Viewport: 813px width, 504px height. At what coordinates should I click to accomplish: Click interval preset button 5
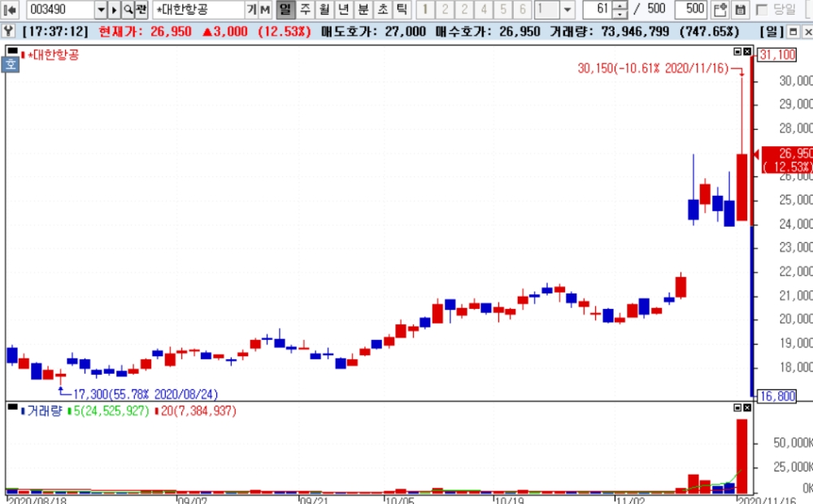pyautogui.click(x=503, y=9)
